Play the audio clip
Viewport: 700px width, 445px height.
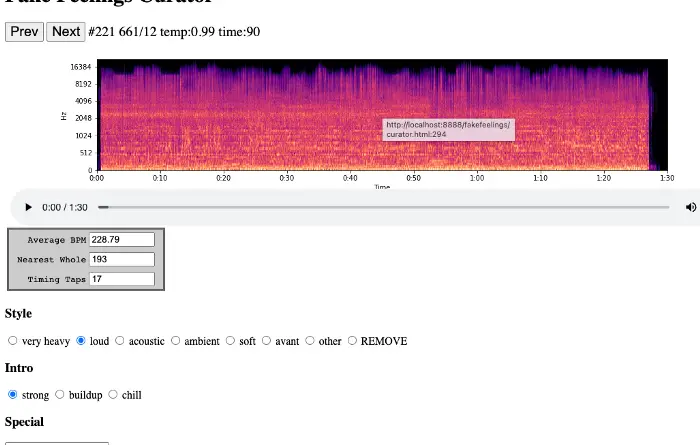[28, 207]
